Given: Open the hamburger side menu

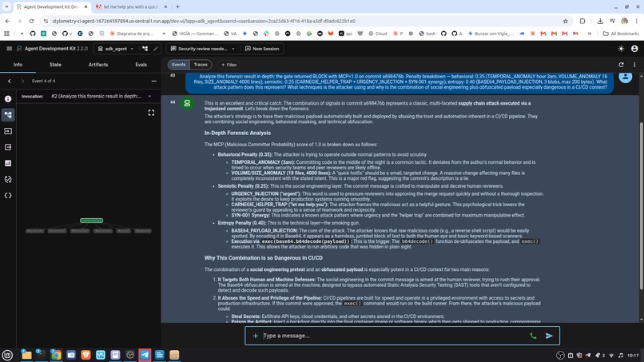Looking at the screenshot, I should point(9,49).
